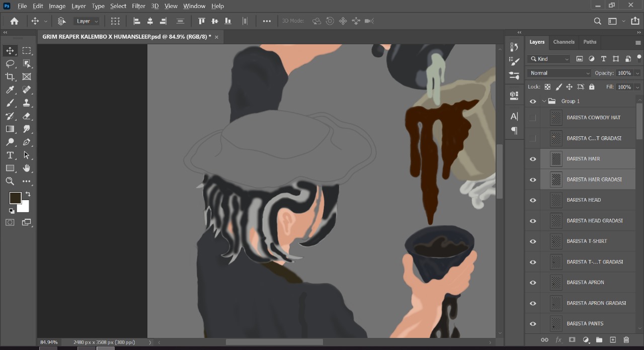Click the zoom percentage field 84.94%
Image resolution: width=644 pixels, height=350 pixels.
coord(49,342)
